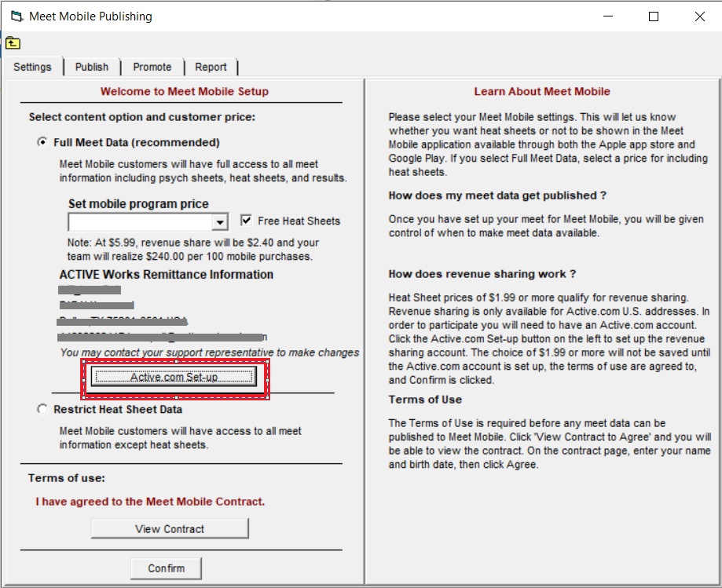The image size is (722, 588).
Task: Switch to the Publish tab
Action: coord(92,68)
